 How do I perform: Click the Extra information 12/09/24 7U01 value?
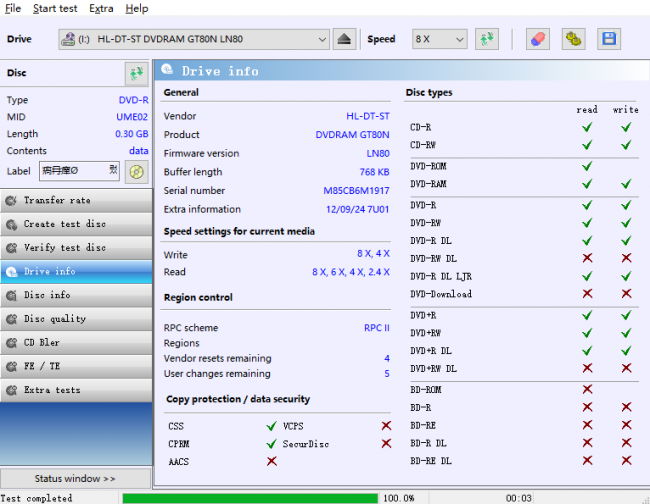tap(357, 209)
